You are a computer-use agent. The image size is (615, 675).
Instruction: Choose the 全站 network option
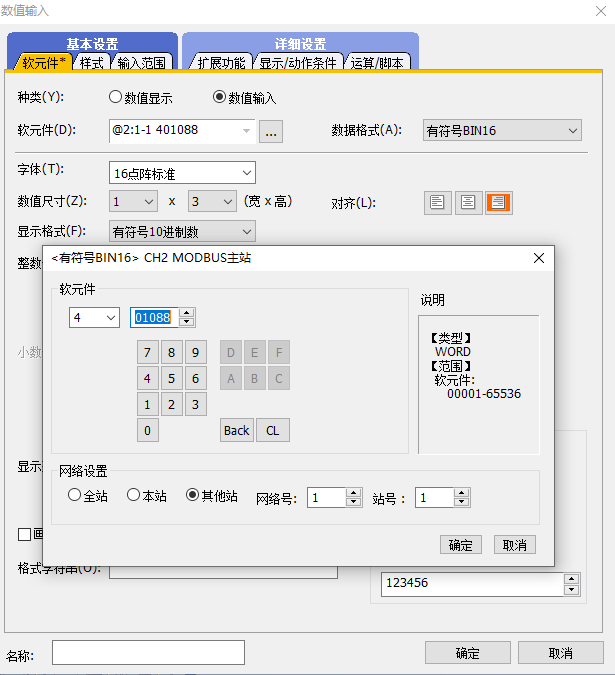pos(74,495)
